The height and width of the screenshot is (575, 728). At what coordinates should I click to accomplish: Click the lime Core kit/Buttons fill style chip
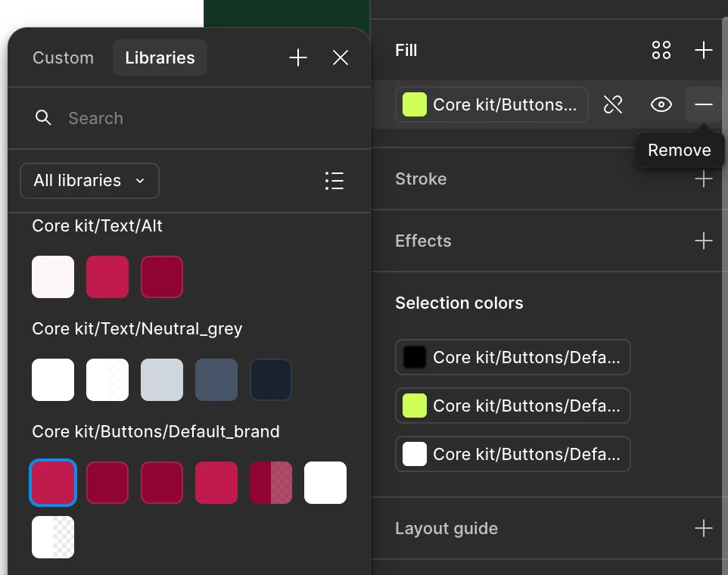pyautogui.click(x=492, y=104)
